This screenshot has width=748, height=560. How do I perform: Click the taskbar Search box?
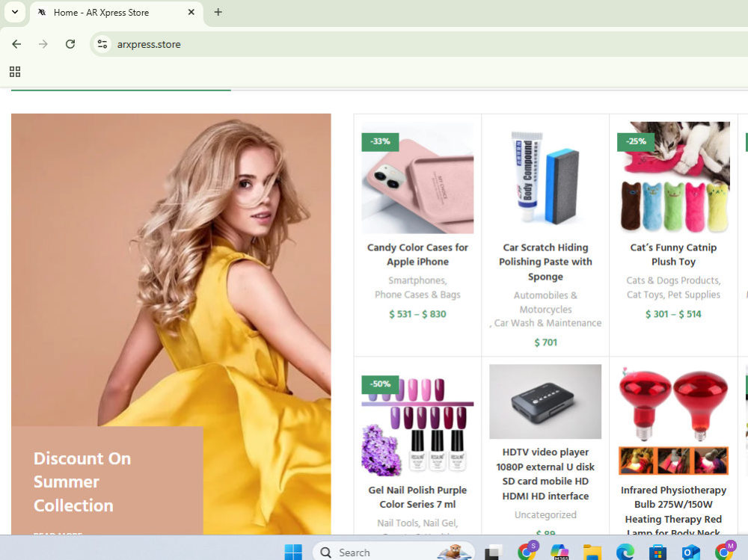[394, 552]
